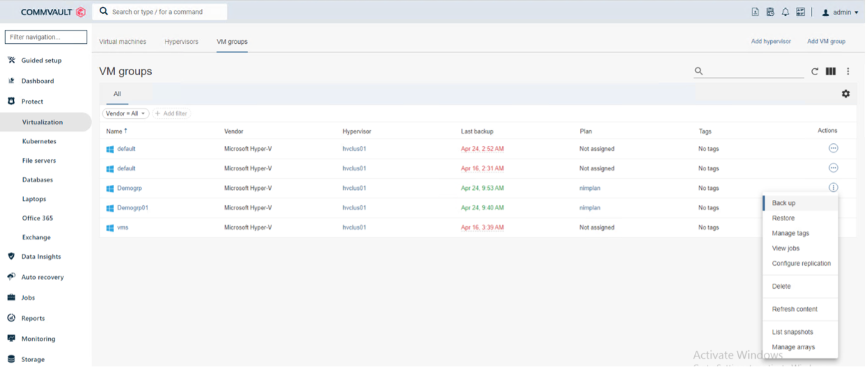Open the table settings gear icon

pyautogui.click(x=845, y=93)
